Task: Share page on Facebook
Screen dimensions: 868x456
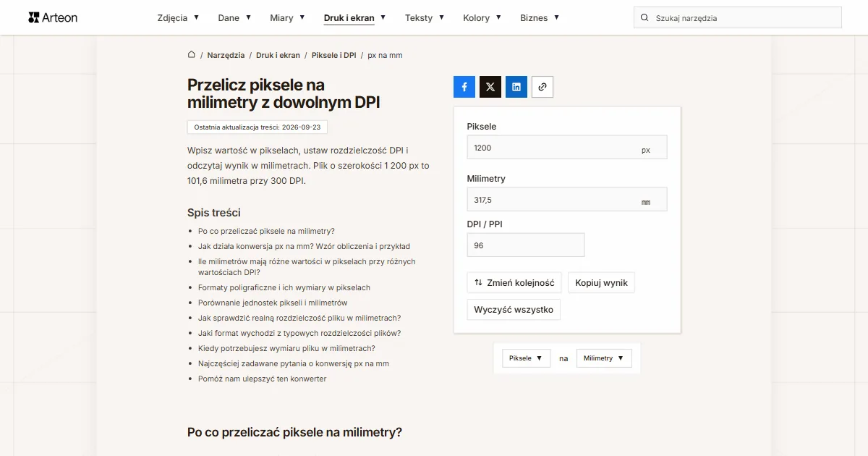Action: click(x=464, y=87)
